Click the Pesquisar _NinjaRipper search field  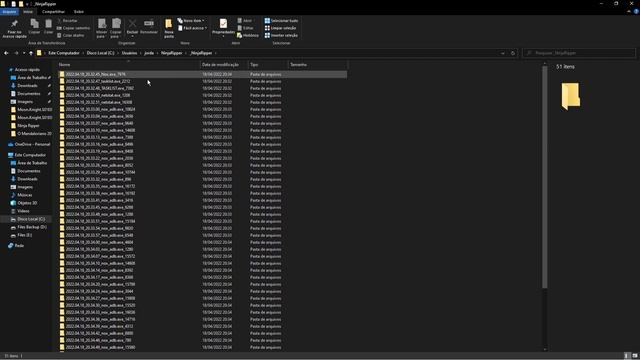(579, 53)
